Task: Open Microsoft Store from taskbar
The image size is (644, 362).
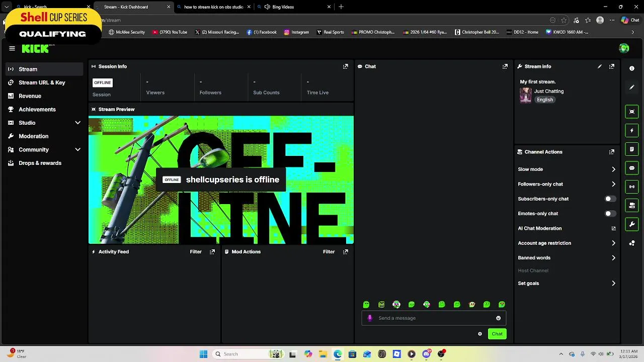Action: (x=352, y=354)
